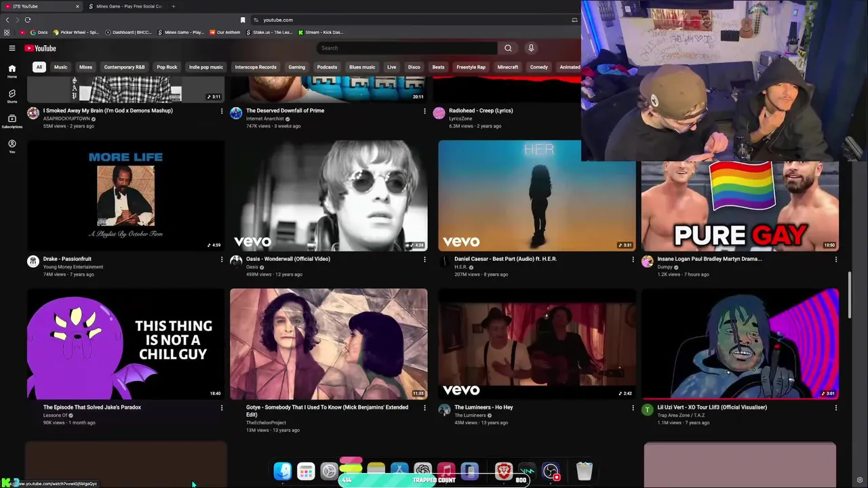Screen dimensions: 868x488
Task: Open the Drake - Passionfruit video title
Action: tap(67, 259)
